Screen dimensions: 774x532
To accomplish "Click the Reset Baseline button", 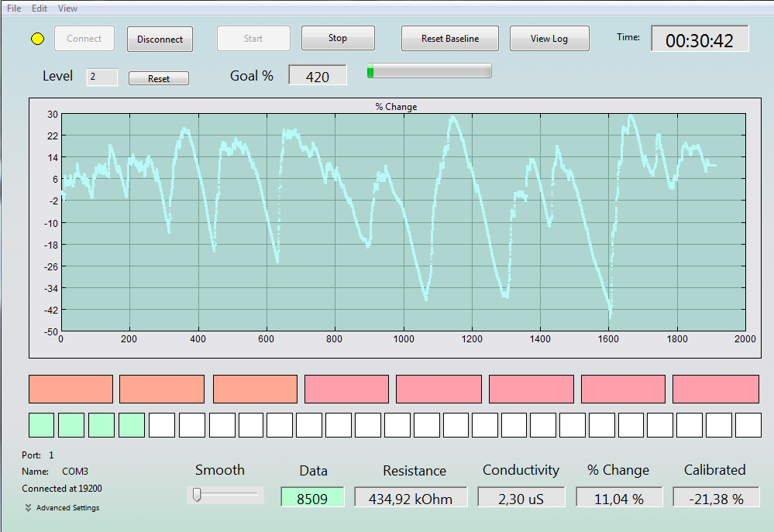I will (x=450, y=39).
